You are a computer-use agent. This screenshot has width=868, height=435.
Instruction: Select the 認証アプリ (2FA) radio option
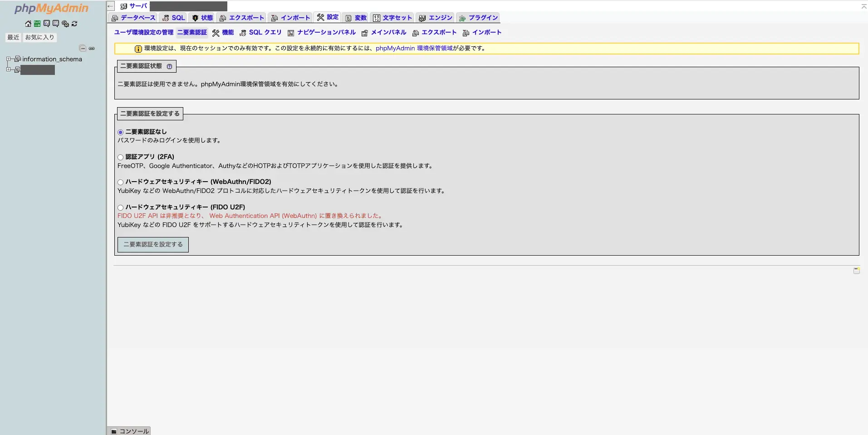pos(120,157)
